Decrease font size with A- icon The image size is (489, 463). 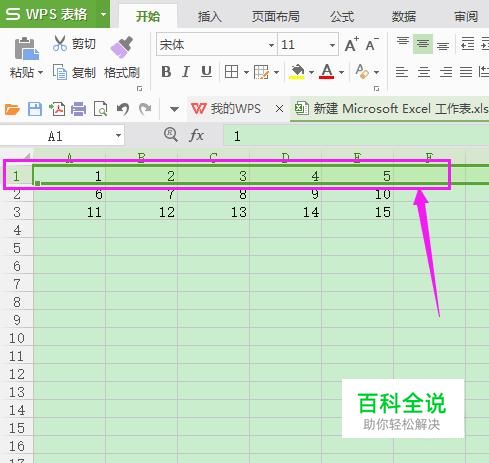coord(372,44)
